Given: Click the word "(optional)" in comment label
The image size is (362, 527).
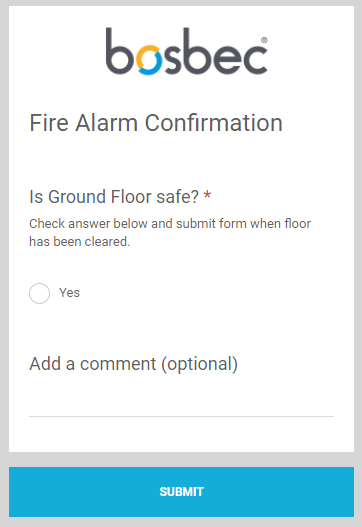Looking at the screenshot, I should (200, 364).
